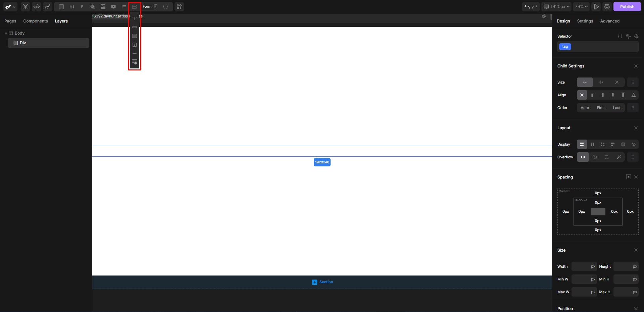Viewport: 644px width, 312px height.
Task: Insert an H1 heading element
Action: tap(72, 7)
